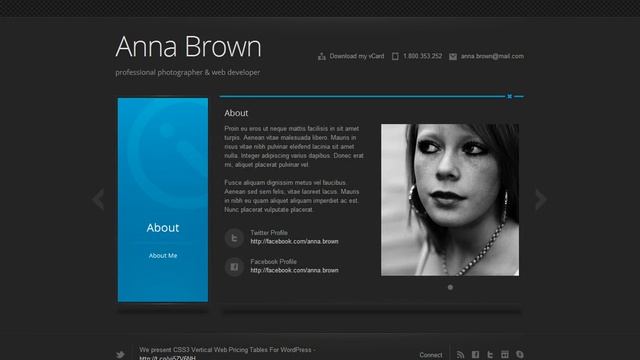Click the 1.800.353.252 phone number

pyautogui.click(x=422, y=56)
